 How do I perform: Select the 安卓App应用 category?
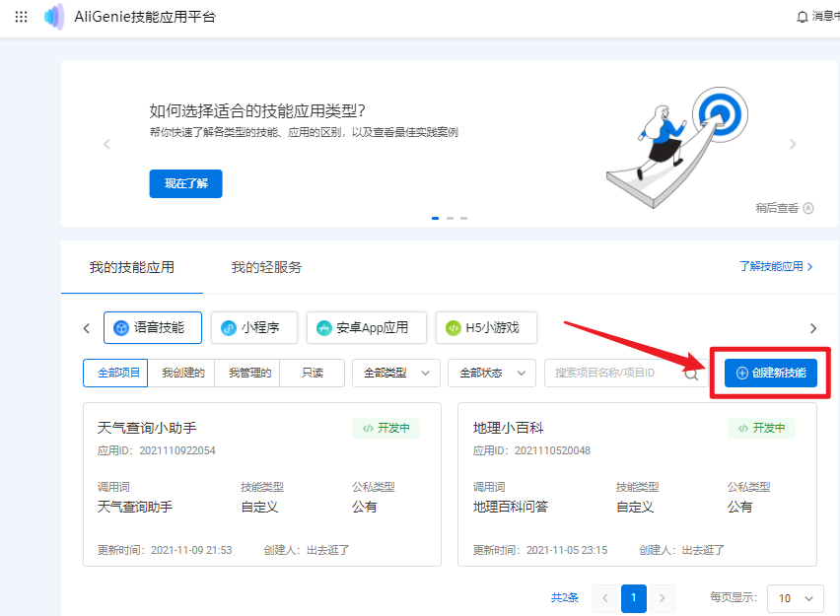pyautogui.click(x=367, y=328)
